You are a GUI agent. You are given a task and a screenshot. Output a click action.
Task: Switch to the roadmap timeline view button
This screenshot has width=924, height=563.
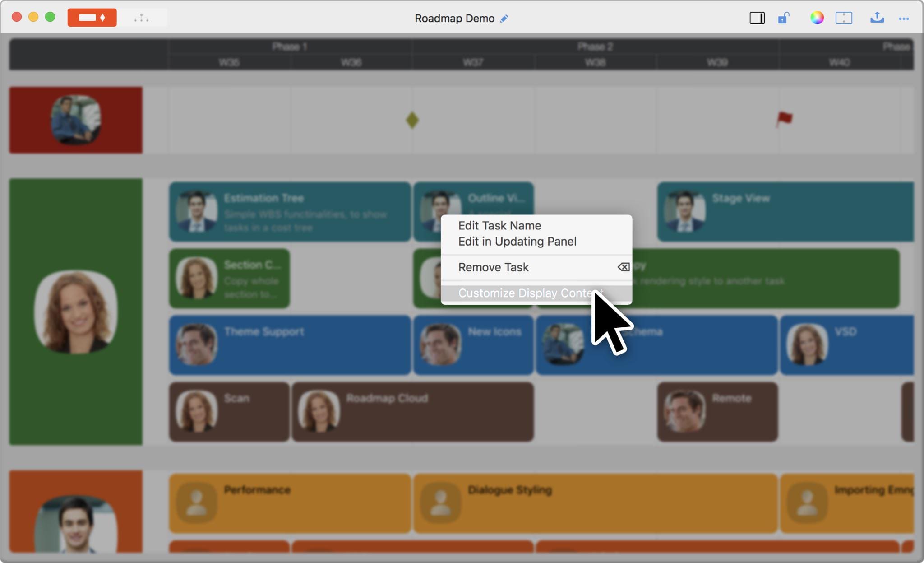pyautogui.click(x=92, y=18)
